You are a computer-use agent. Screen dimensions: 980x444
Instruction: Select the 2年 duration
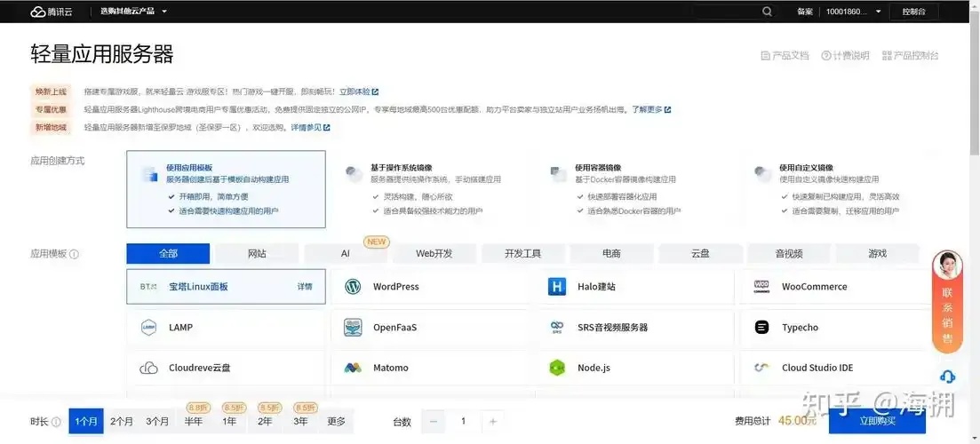click(x=265, y=422)
